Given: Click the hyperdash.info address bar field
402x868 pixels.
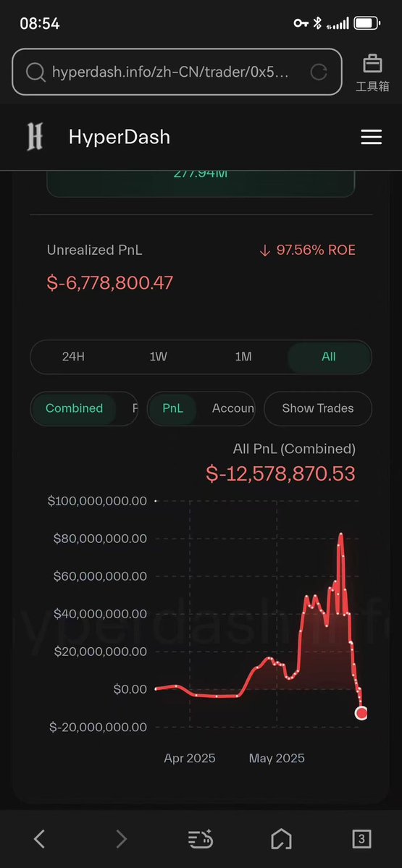Looking at the screenshot, I should 177,72.
